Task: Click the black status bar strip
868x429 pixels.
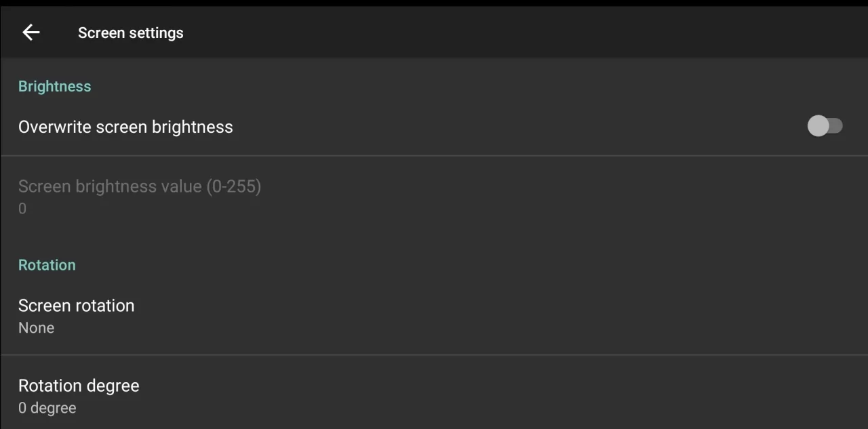Action: 434,3
